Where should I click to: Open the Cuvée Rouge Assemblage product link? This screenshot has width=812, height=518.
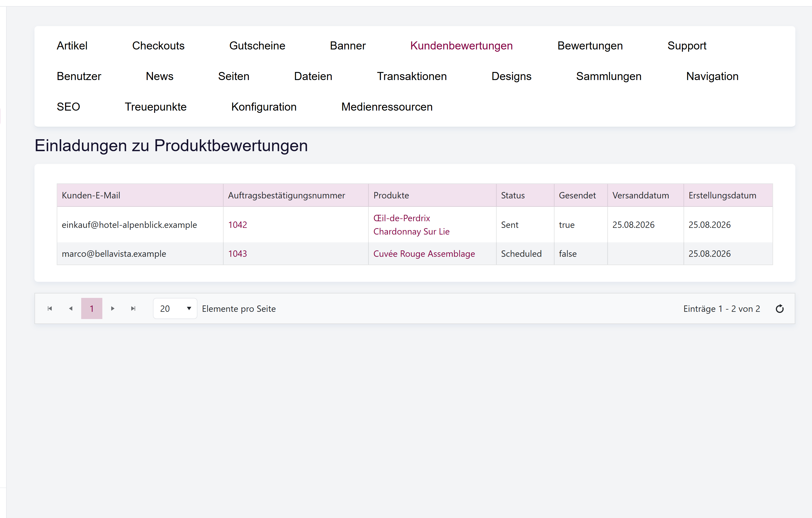[424, 254]
